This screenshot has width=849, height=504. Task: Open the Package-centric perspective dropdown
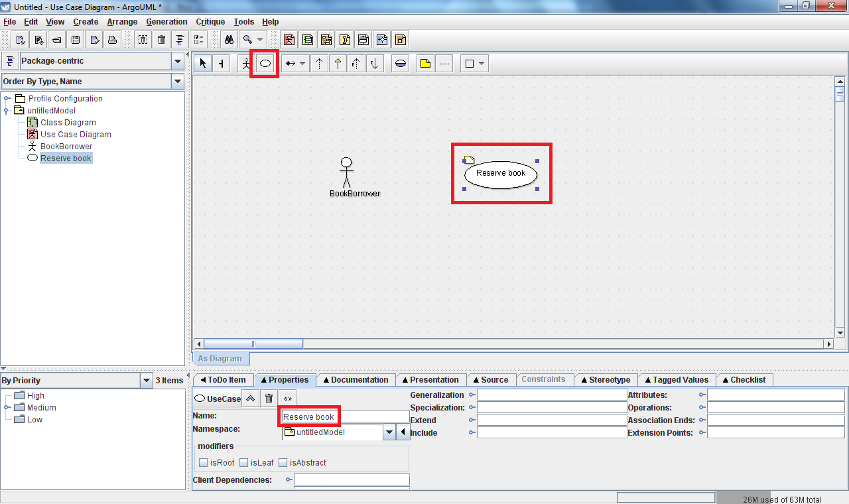click(x=177, y=61)
